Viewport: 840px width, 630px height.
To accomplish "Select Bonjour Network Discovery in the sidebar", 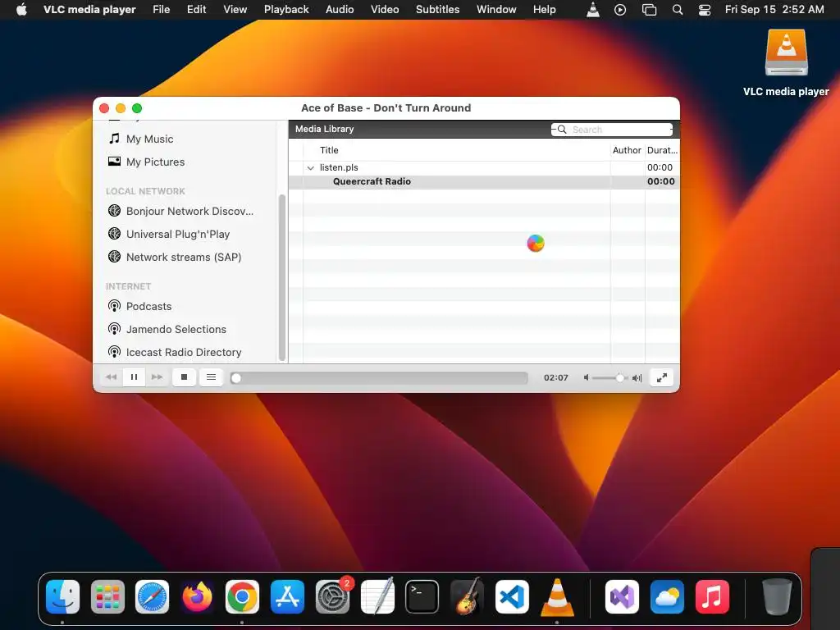I will tap(189, 211).
